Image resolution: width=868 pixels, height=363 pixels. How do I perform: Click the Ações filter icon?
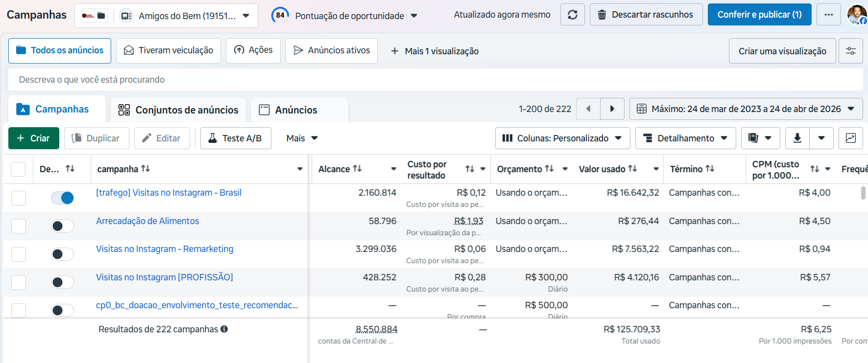[x=239, y=50]
